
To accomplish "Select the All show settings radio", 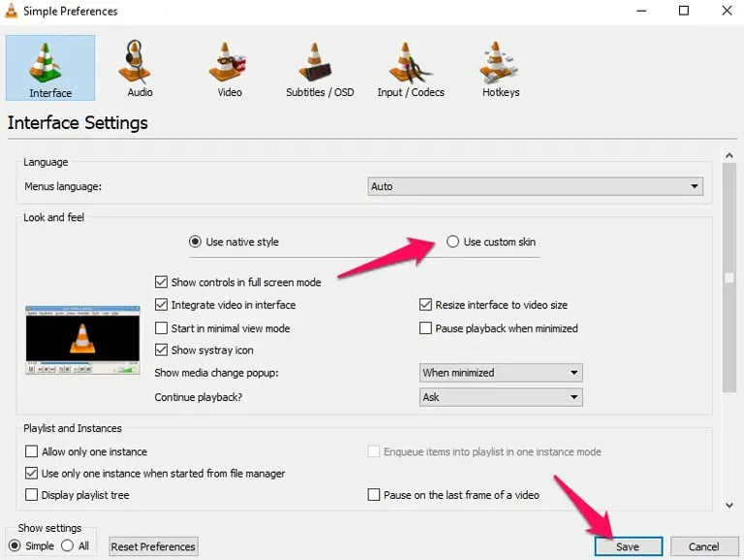I will coord(68,545).
